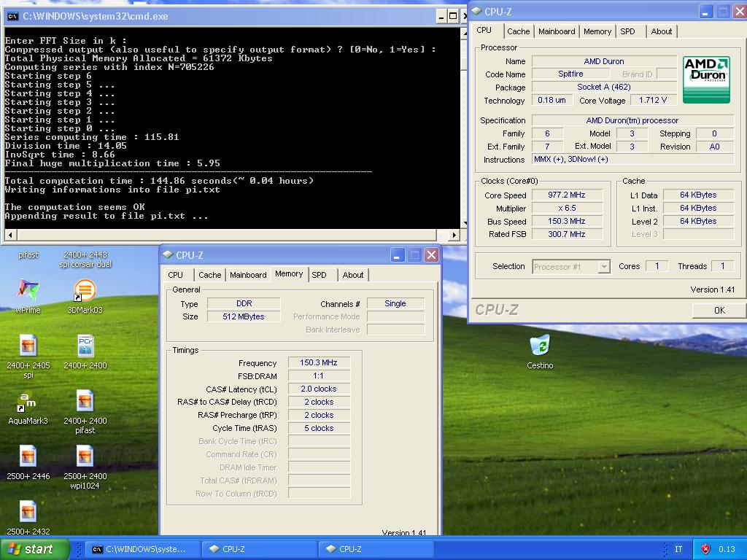This screenshot has width=747, height=560.
Task: Click the Multiplier value x 6.5
Action: point(567,208)
